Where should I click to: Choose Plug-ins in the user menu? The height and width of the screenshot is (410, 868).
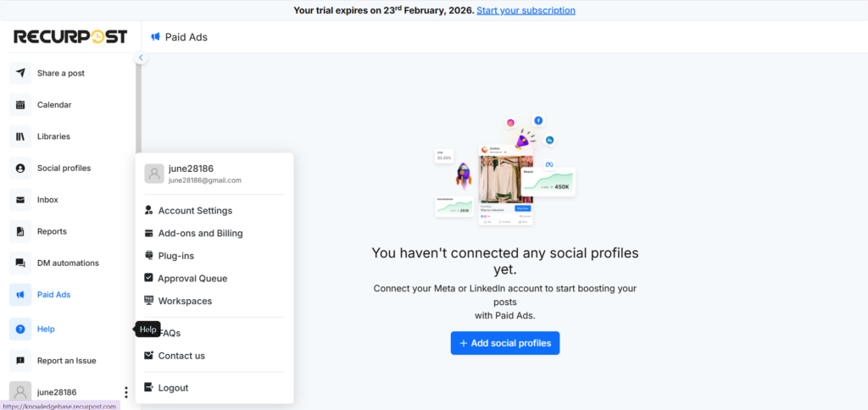(x=175, y=256)
